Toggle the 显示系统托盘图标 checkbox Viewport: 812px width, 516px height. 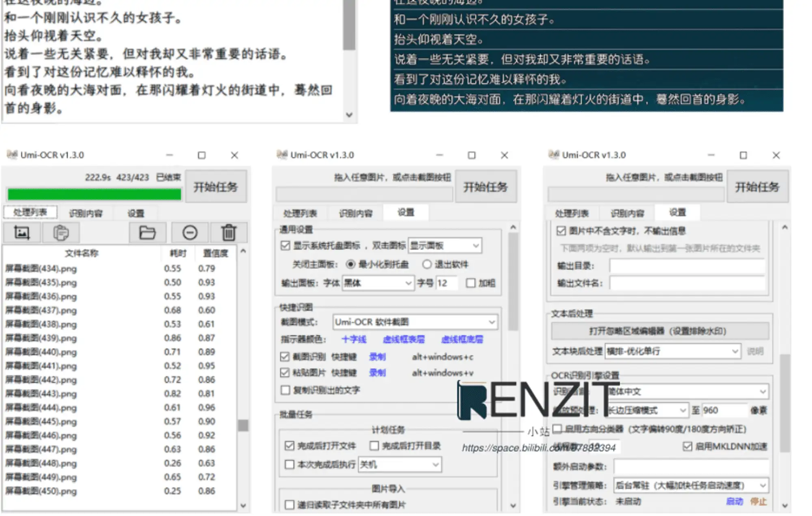[285, 246]
